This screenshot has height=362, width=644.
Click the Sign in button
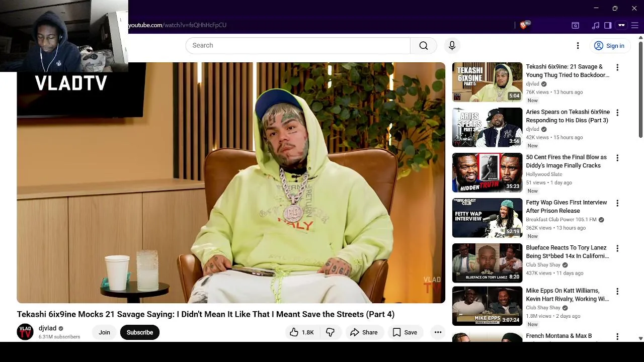609,46
